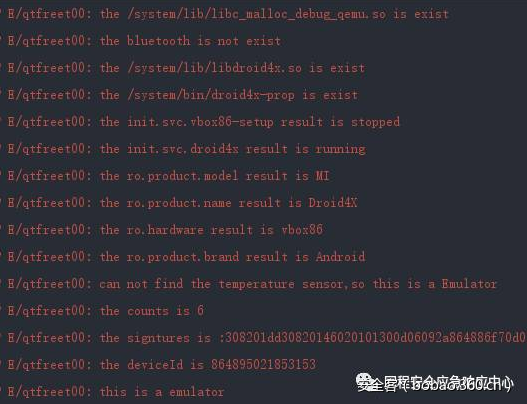This screenshot has width=527, height=404.
Task: Select the ro.product.brand Android line
Action: pos(186,257)
